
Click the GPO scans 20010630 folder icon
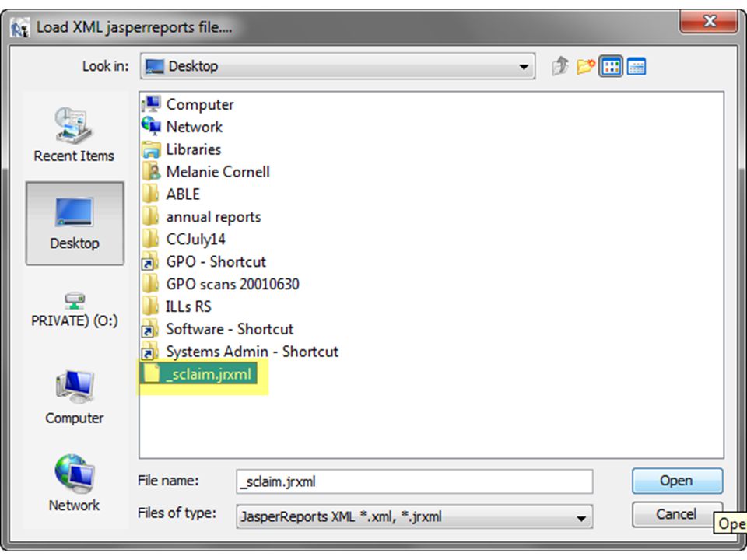[151, 285]
